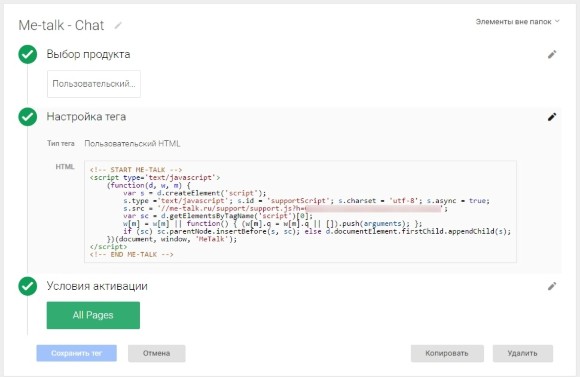Open the Элементы вне папок folder dropdown
This screenshot has width=580, height=377.
click(517, 22)
